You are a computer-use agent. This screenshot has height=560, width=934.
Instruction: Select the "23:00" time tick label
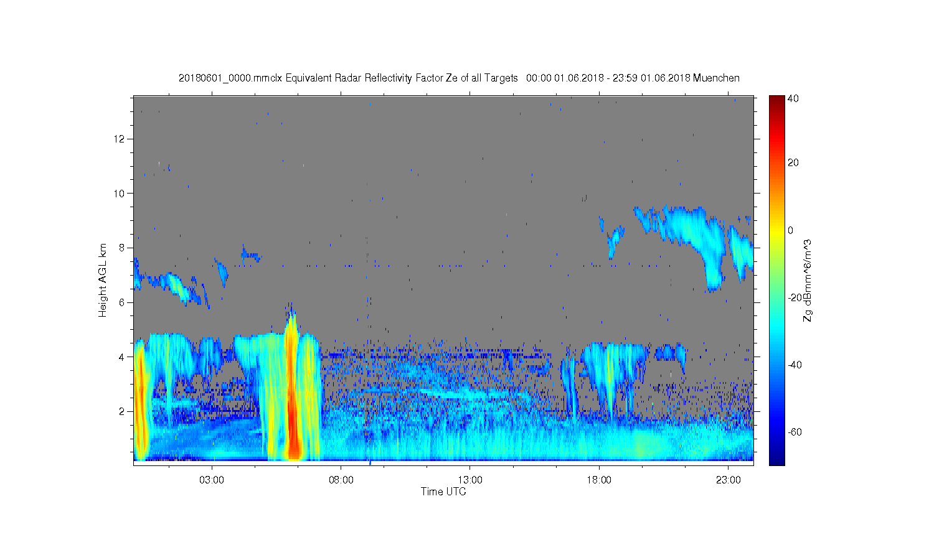click(729, 480)
